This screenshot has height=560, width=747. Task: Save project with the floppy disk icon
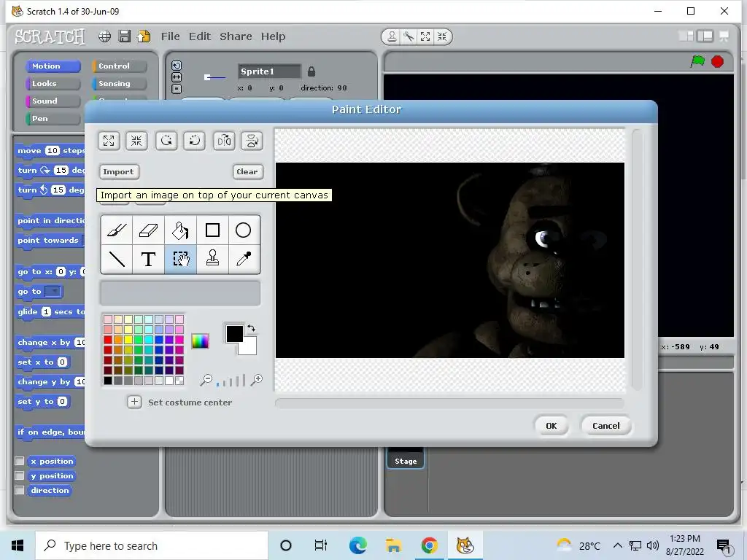click(124, 36)
